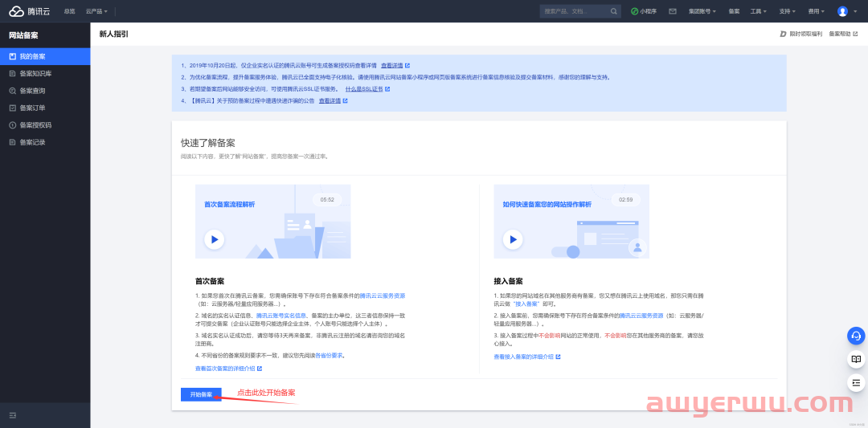This screenshot has width=868, height=428.
Task: Click 查看详情 link in notice item 1
Action: click(x=395, y=65)
